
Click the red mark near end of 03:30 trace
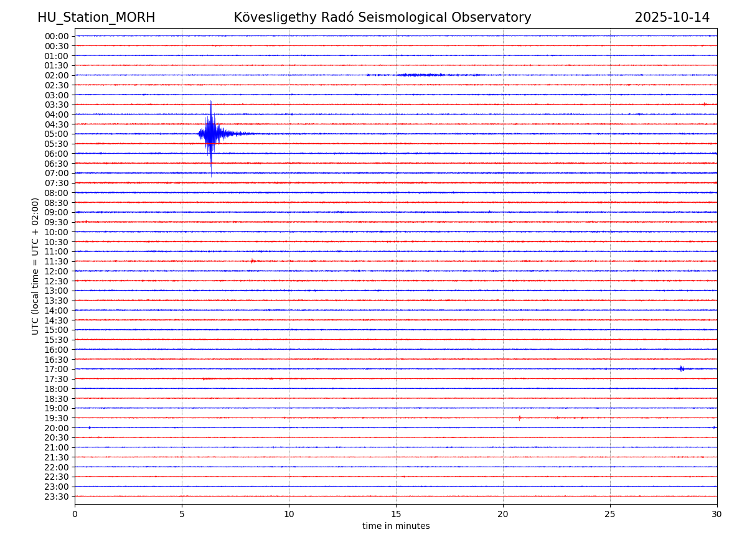click(704, 104)
